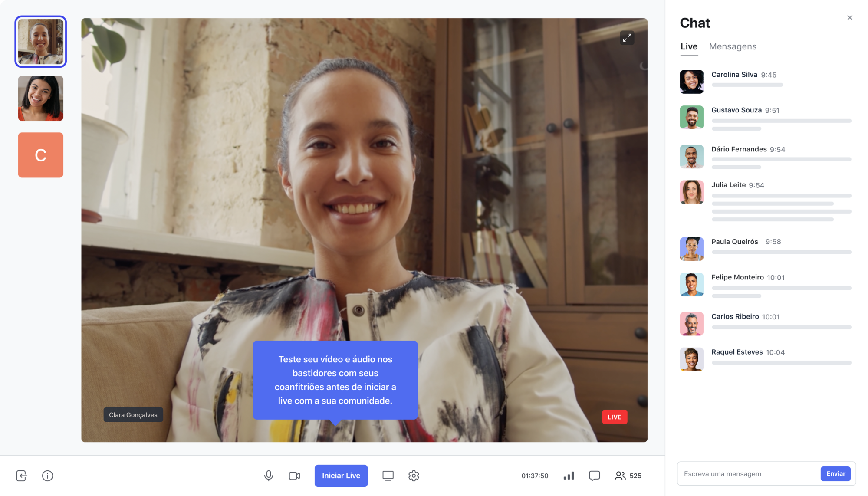
Task: Click the name Paula Queirós in chat
Action: tap(735, 242)
